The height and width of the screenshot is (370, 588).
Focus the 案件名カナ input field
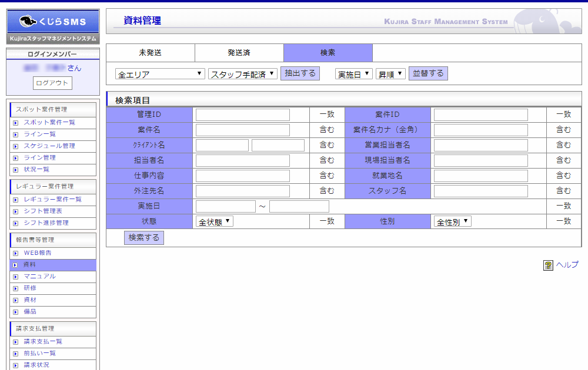point(481,130)
